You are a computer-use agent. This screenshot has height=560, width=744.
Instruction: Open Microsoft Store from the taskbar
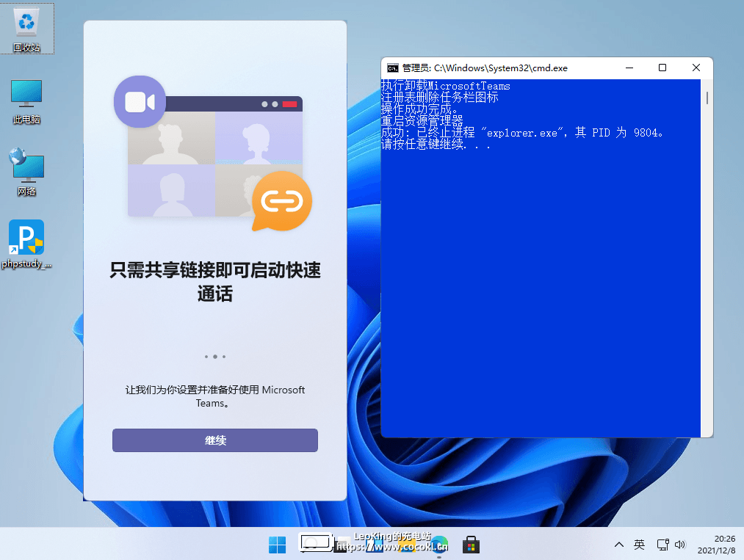click(x=471, y=545)
